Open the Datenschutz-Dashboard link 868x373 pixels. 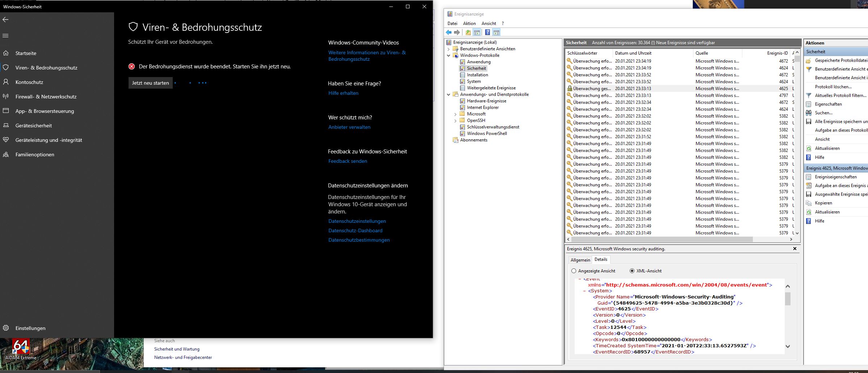tap(355, 231)
